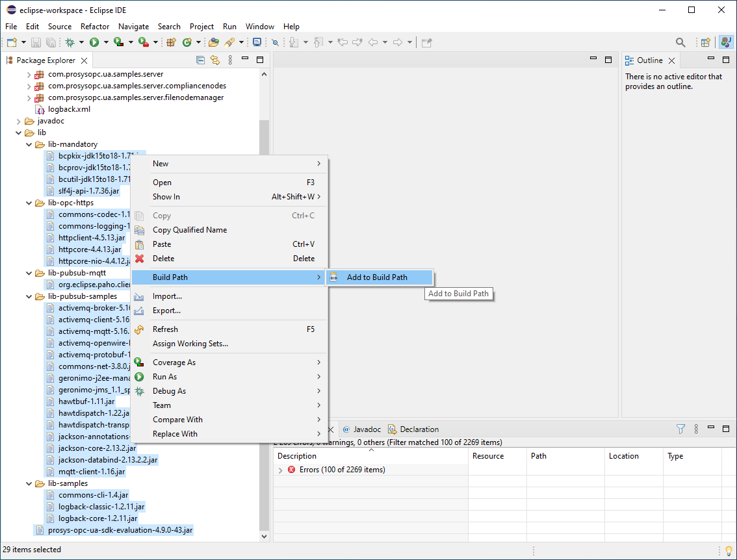Open the Run button dropdown arrow
Image resolution: width=737 pixels, height=560 pixels.
pyautogui.click(x=106, y=42)
